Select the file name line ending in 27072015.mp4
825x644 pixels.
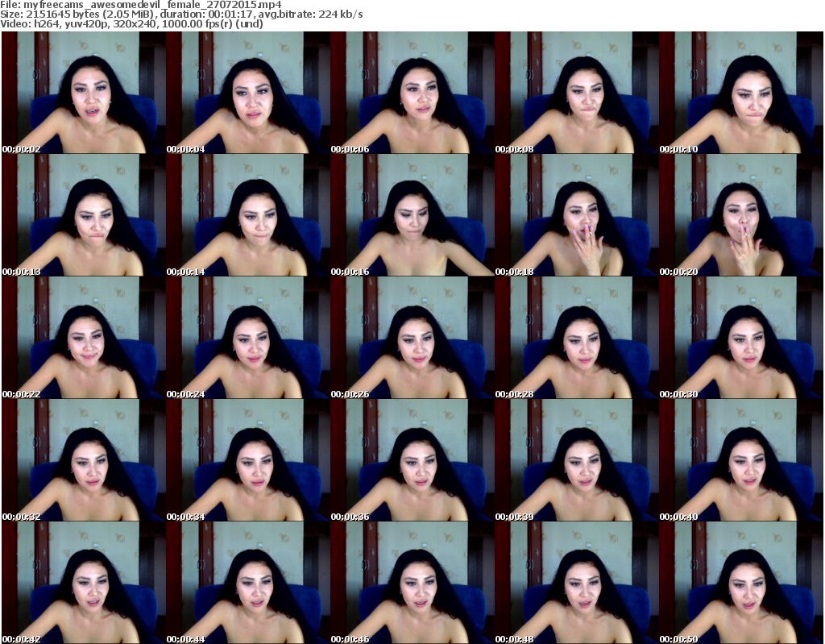click(x=141, y=4)
